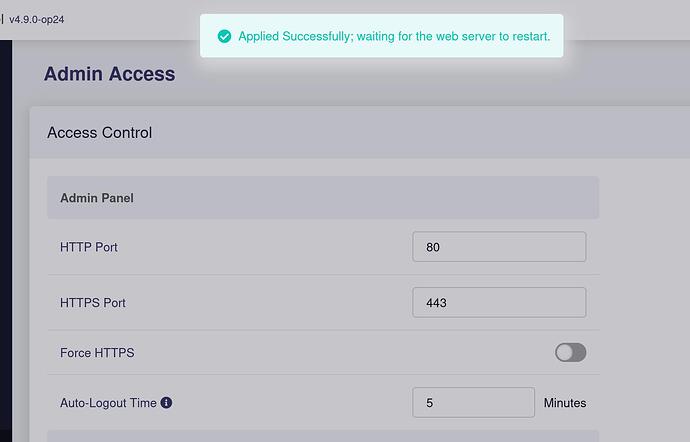Click into the HTTP Port field
This screenshot has height=442, width=690.
pos(499,247)
